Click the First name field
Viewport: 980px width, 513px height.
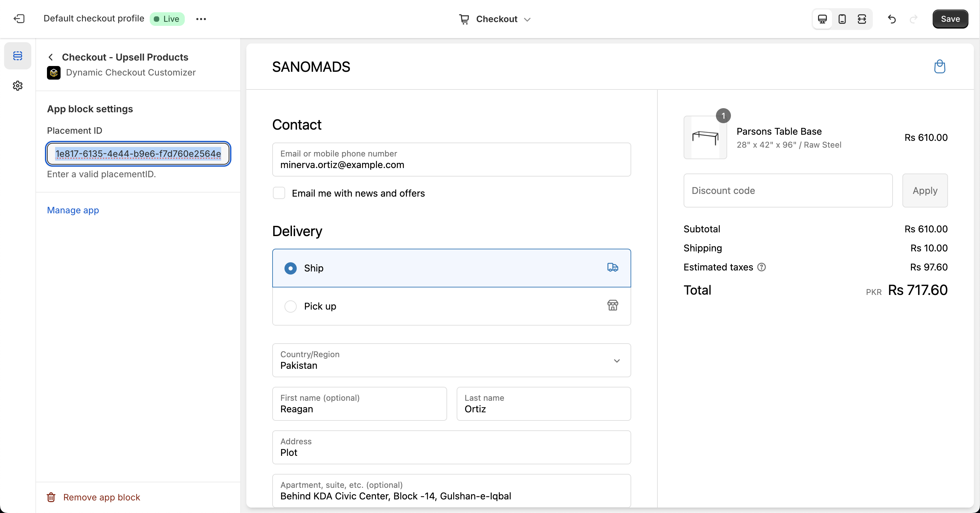[360, 403]
